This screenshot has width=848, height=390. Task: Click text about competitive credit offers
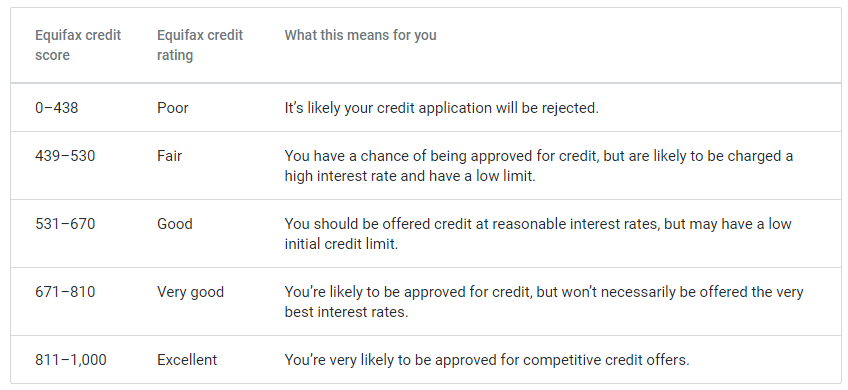tap(487, 360)
